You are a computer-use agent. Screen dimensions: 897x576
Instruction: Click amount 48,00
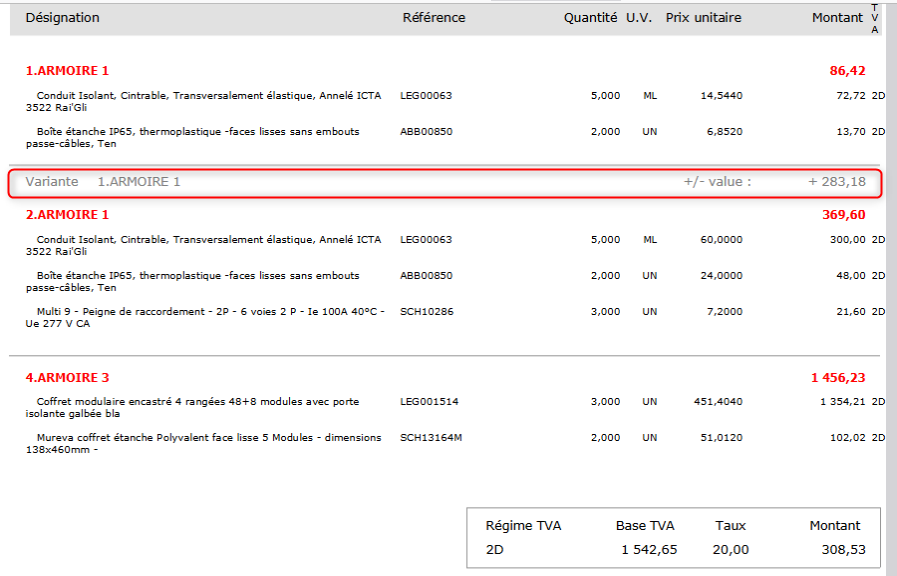[851, 276]
